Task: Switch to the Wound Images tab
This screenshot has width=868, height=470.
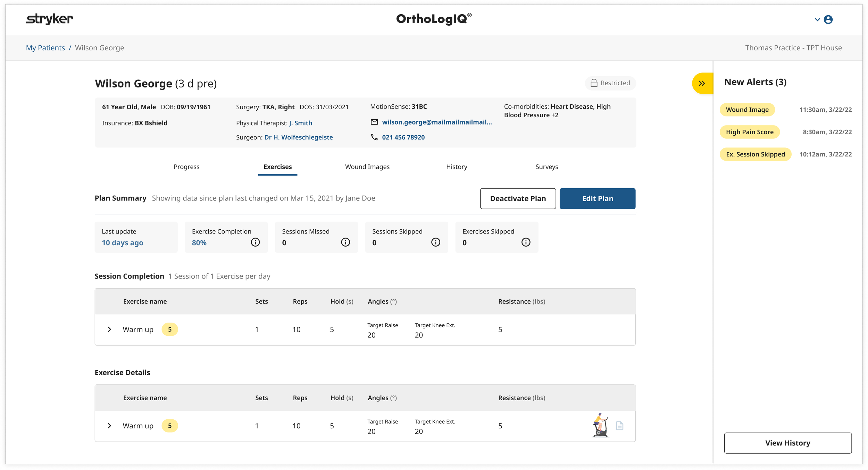Action: click(x=367, y=167)
